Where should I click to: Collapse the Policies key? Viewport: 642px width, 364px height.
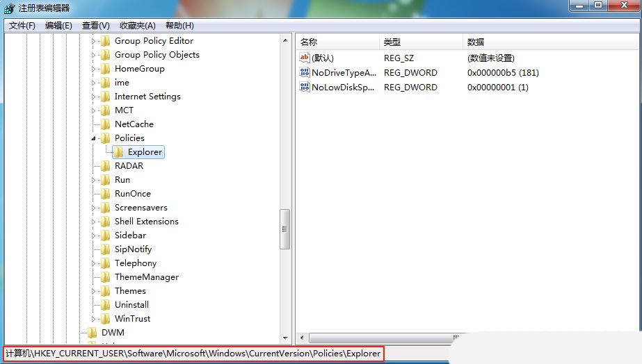(93, 139)
